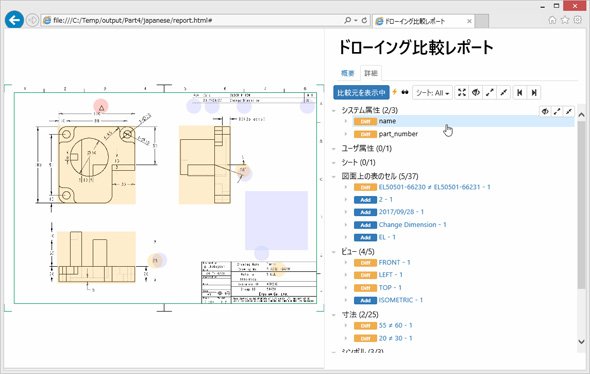
Task: Expand the ユーザ属性 (0/1) section
Action: coord(334,149)
